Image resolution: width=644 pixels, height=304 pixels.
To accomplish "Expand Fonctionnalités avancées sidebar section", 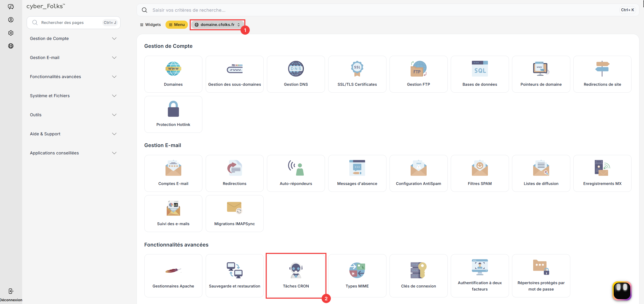I will coord(73,77).
